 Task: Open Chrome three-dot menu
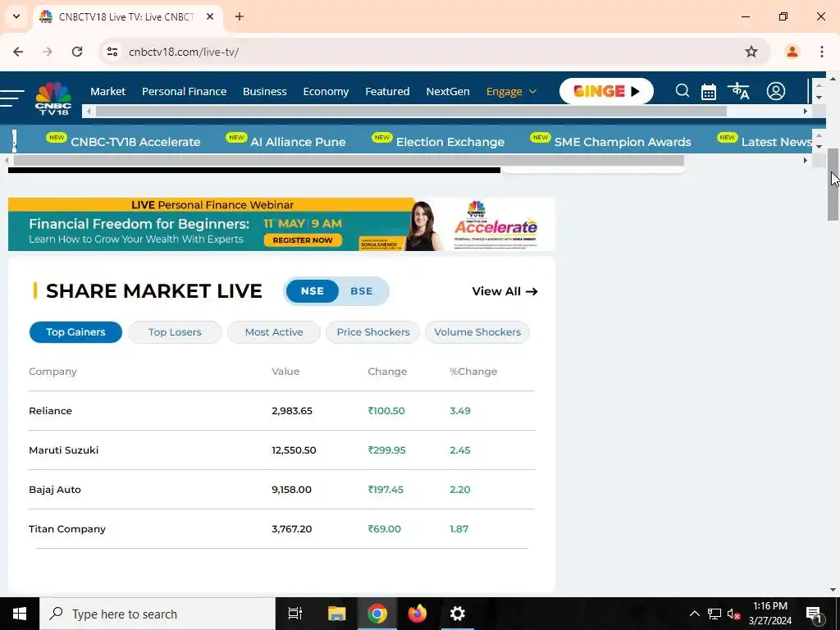(x=821, y=52)
